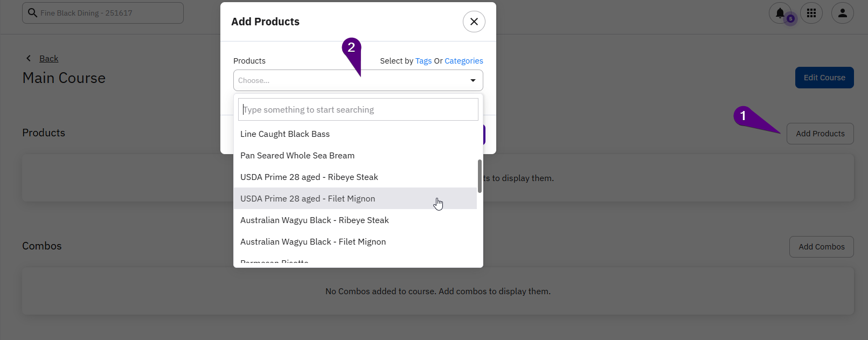Click the Categories link
Viewport: 868px width, 340px height.
coord(463,61)
